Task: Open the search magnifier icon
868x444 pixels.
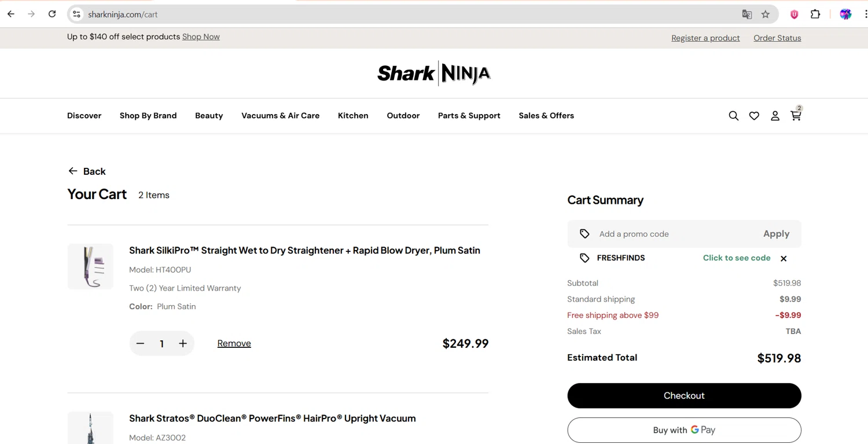Action: tap(733, 116)
